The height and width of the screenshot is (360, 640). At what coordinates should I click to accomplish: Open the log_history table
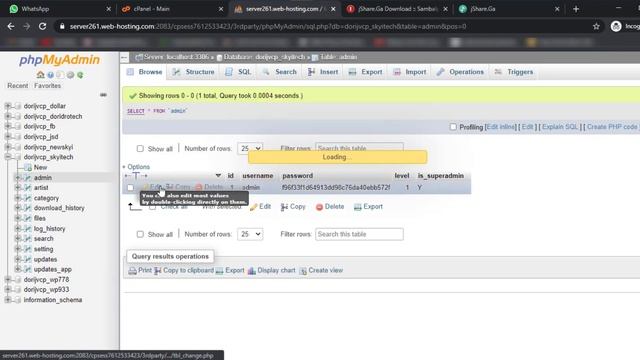click(x=49, y=229)
